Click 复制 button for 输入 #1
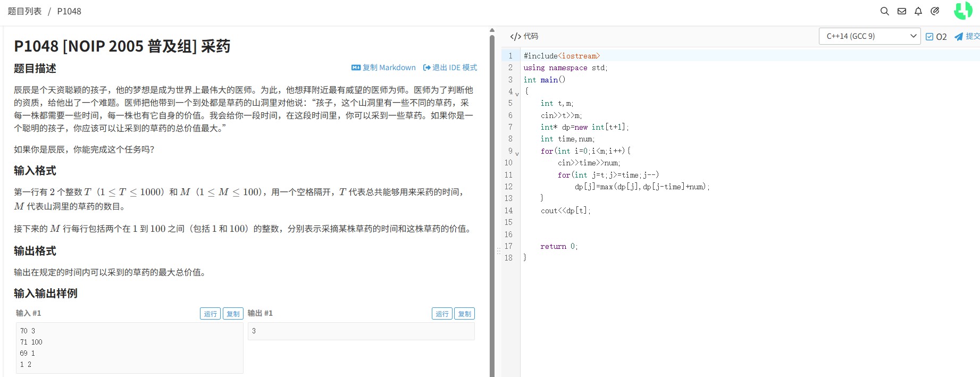Screen dimensions: 980x377 tap(233, 314)
